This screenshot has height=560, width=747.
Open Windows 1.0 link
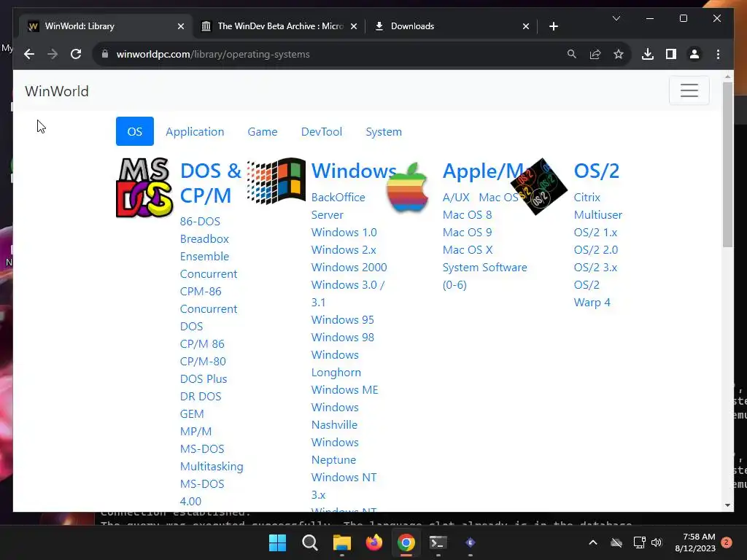pyautogui.click(x=344, y=233)
